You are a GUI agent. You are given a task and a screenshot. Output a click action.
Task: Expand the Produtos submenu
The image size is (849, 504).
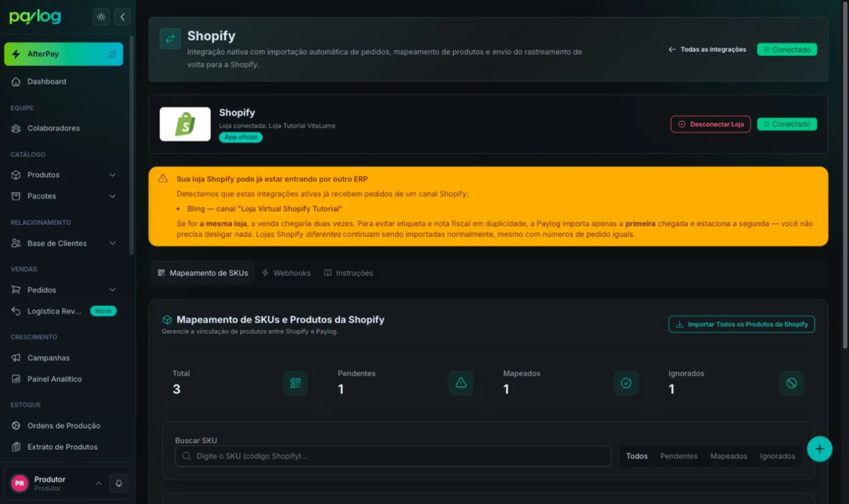(112, 175)
